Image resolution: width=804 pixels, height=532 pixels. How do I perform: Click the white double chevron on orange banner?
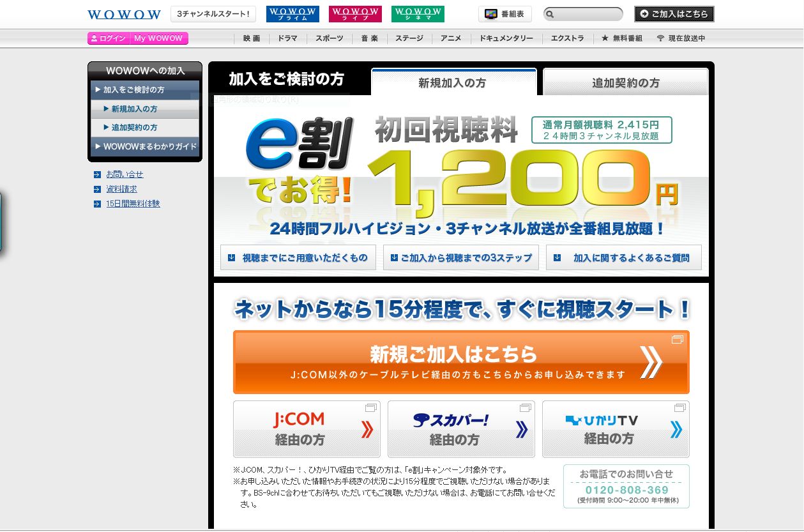point(651,363)
